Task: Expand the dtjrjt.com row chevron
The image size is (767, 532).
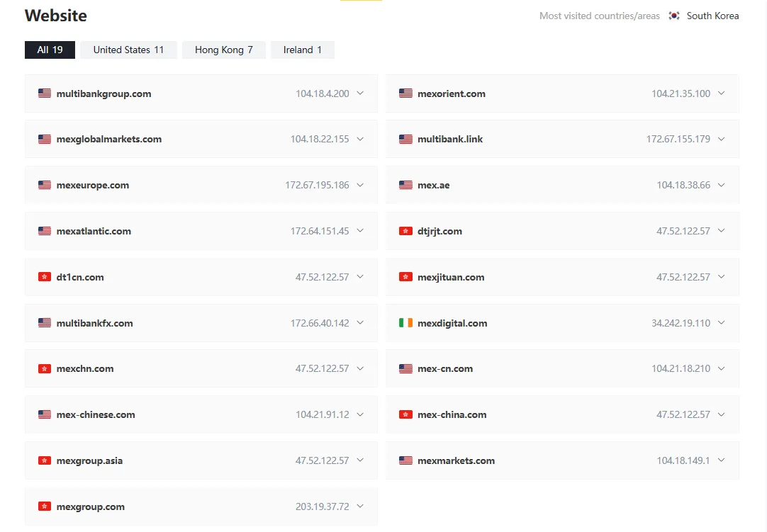Action: [721, 231]
